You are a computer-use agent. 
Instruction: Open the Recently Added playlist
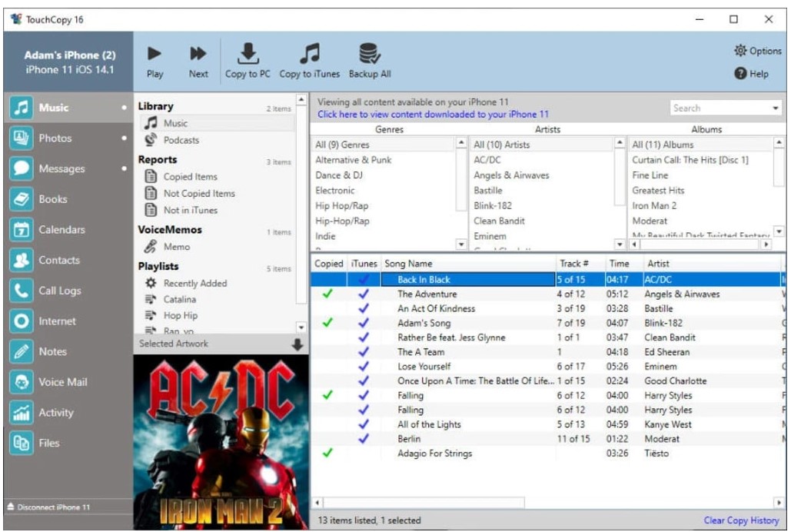point(218,283)
